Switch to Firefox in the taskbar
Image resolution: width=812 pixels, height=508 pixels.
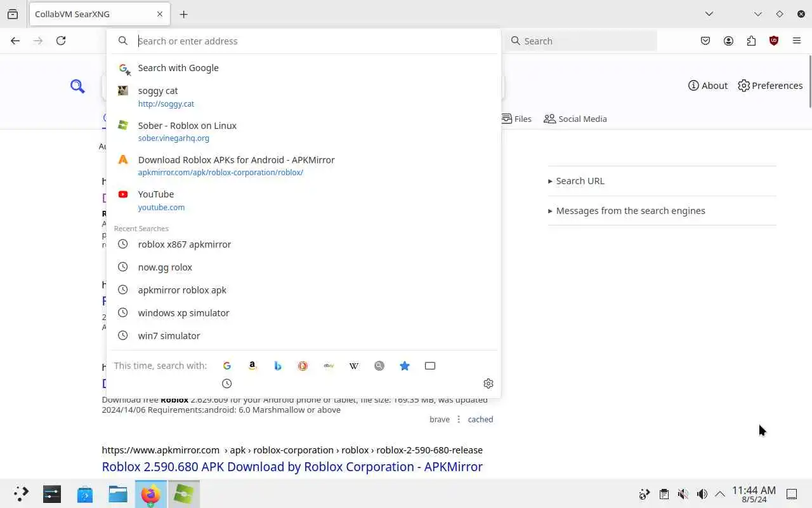[151, 493]
